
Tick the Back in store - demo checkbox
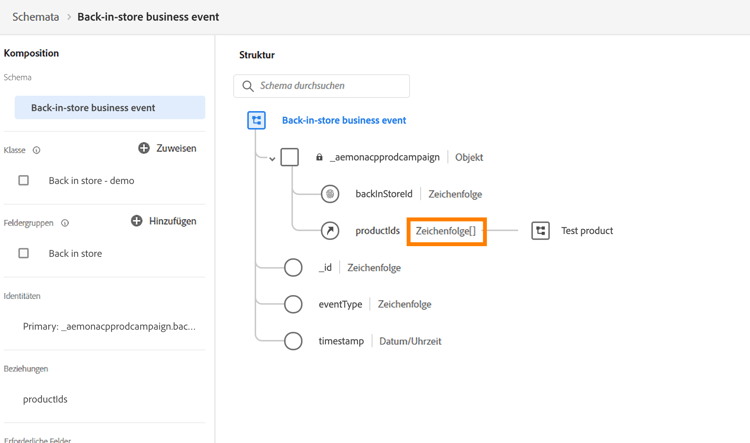coord(24,181)
